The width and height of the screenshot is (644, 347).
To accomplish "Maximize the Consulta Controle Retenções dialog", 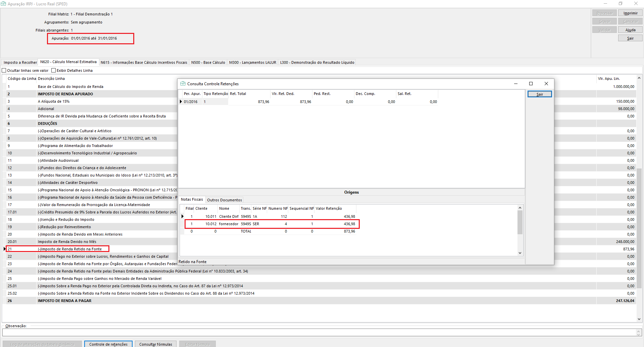I will pyautogui.click(x=531, y=84).
